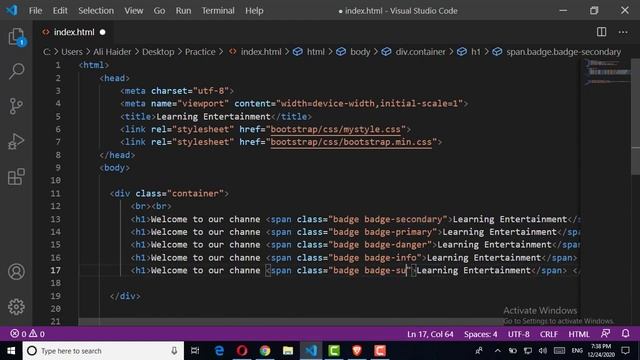
Task: Click Ln 17, Col 64 in status bar
Action: (430, 334)
